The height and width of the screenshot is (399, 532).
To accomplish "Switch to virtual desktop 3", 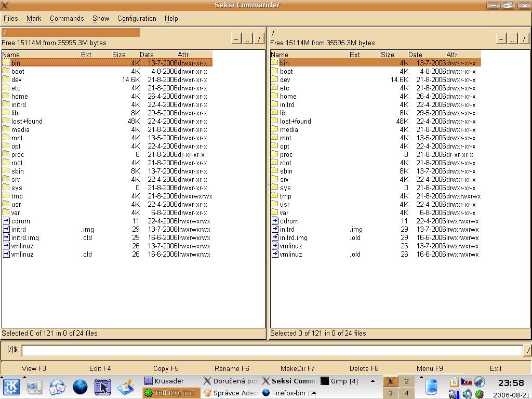I will coord(391,393).
